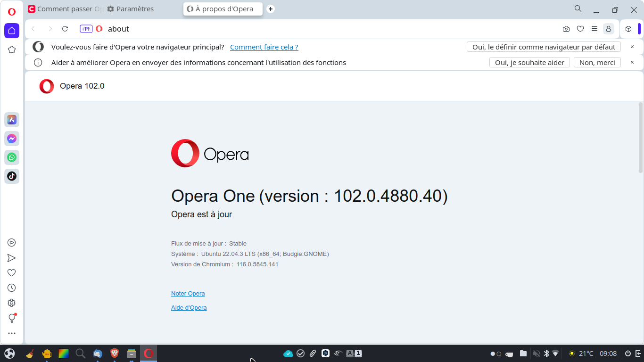Open WhatsApp from the Opera sidebar
This screenshot has width=644, height=362.
pos(12,157)
